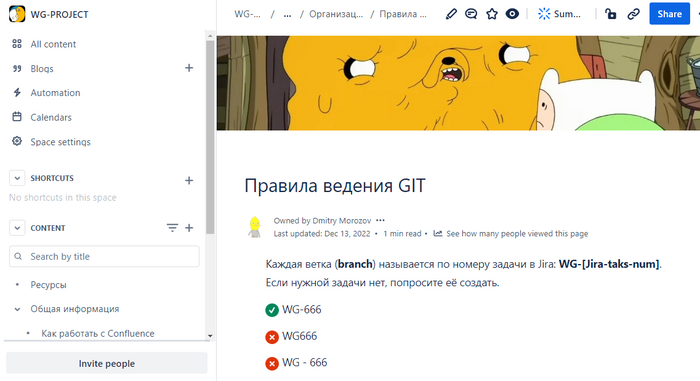The image size is (700, 381).
Task: Click Last updated Dec 13, 2022 text
Action: pos(322,234)
